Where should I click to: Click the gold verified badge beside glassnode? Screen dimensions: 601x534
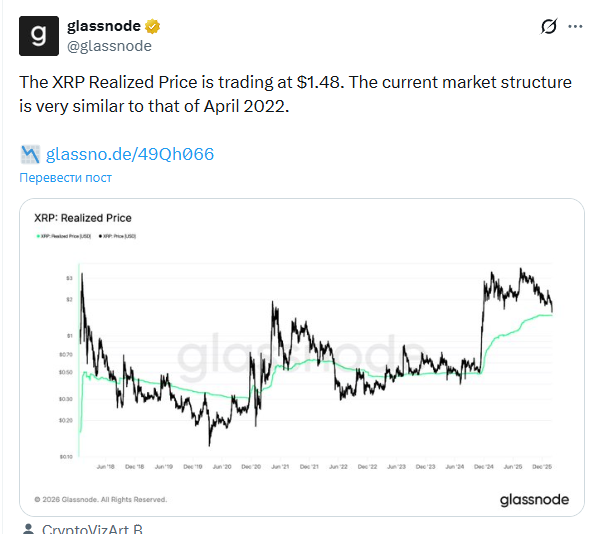[x=153, y=26]
